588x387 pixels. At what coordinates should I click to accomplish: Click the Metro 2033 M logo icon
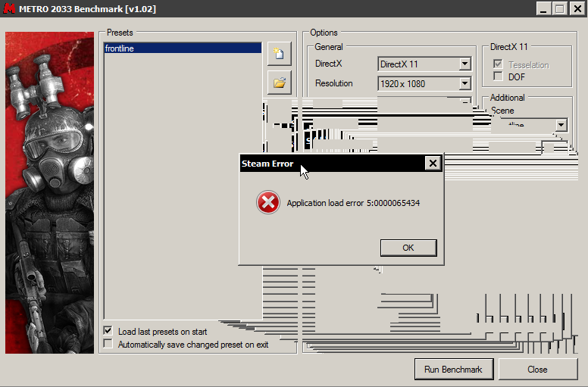8,8
